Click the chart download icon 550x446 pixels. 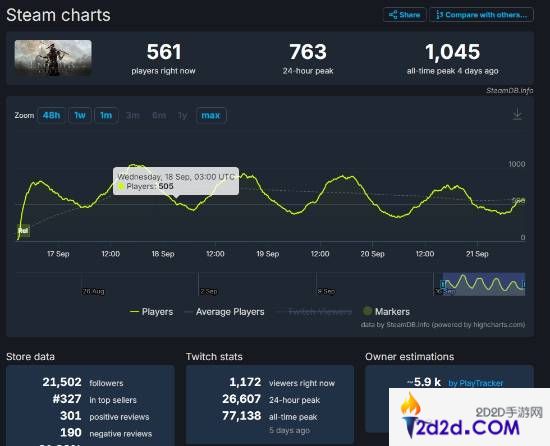point(517,114)
